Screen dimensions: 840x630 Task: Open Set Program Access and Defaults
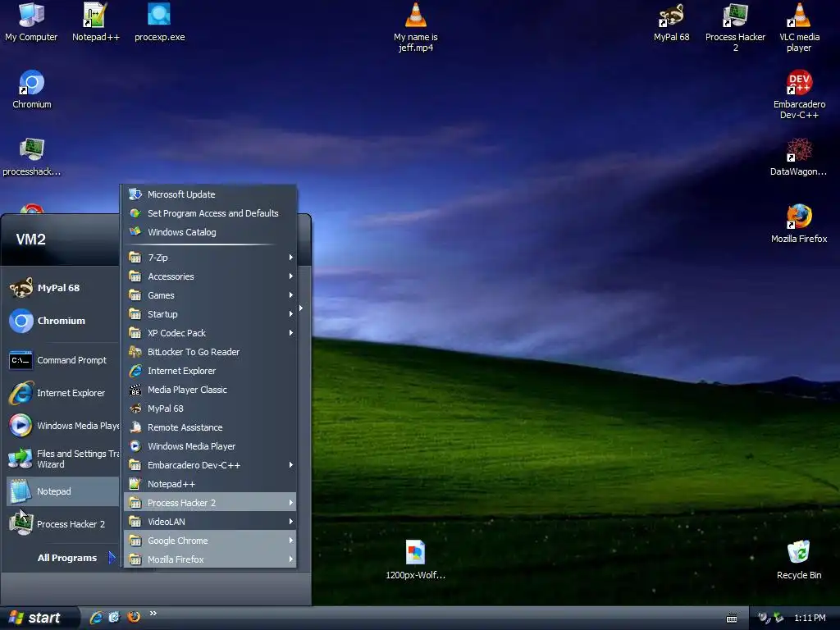(x=210, y=213)
